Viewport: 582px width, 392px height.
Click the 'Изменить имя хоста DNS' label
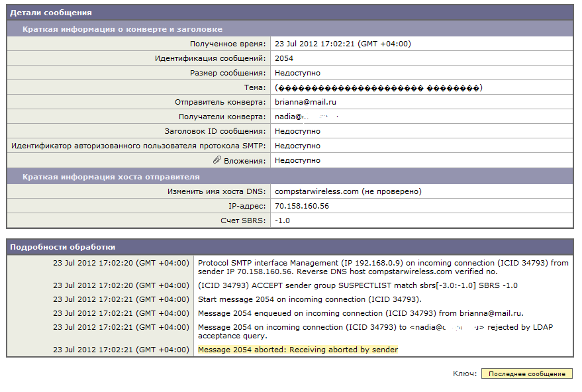pyautogui.click(x=217, y=191)
